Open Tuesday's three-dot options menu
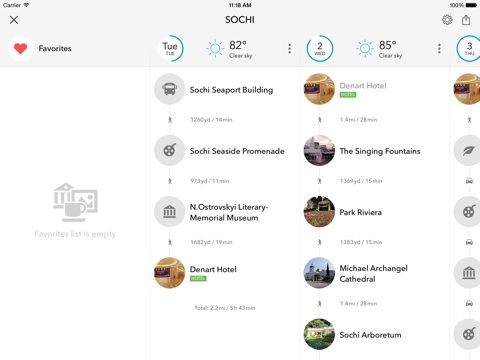 [x=289, y=49]
